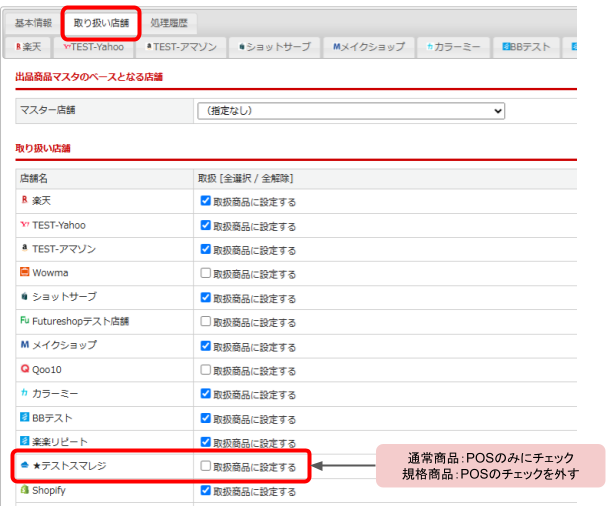The width and height of the screenshot is (613, 510).
Task: Uncheck 取扱商品 checkbox for TEST-アマゾン
Action: tap(206, 249)
